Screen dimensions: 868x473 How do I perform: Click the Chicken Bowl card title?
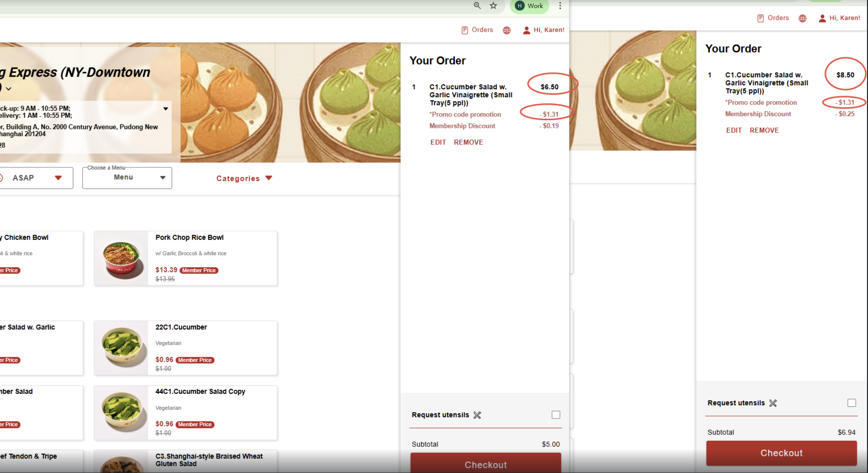click(x=24, y=237)
